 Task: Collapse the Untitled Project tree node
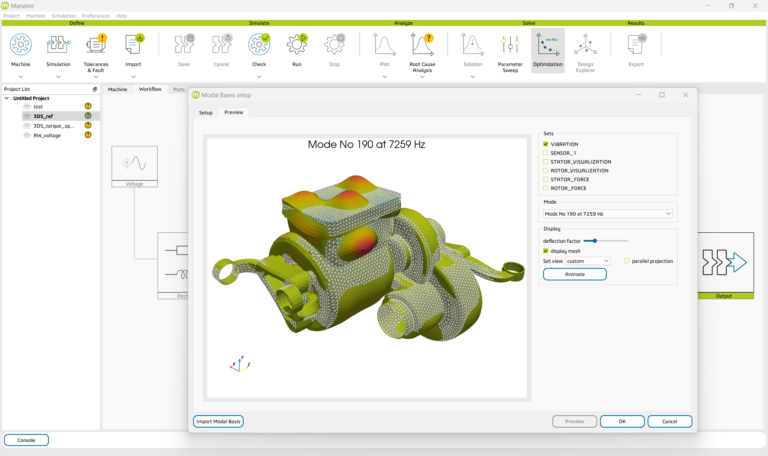point(7,98)
